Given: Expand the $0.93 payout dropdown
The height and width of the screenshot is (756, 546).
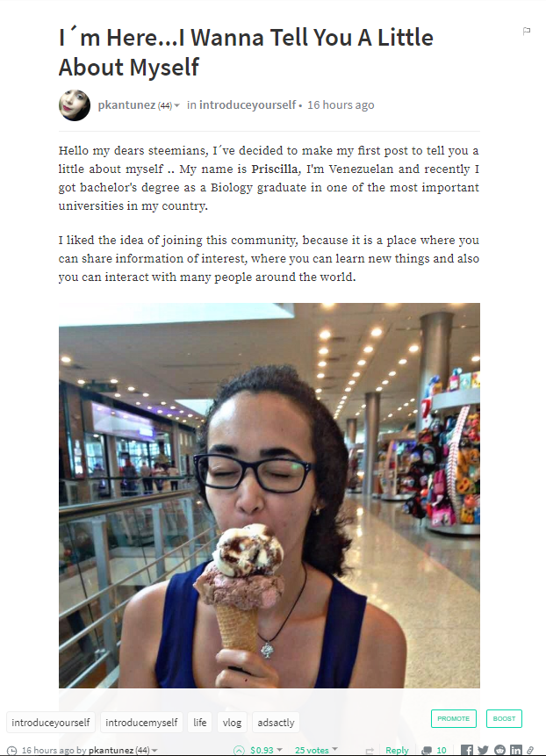Looking at the screenshot, I should pyautogui.click(x=279, y=750).
